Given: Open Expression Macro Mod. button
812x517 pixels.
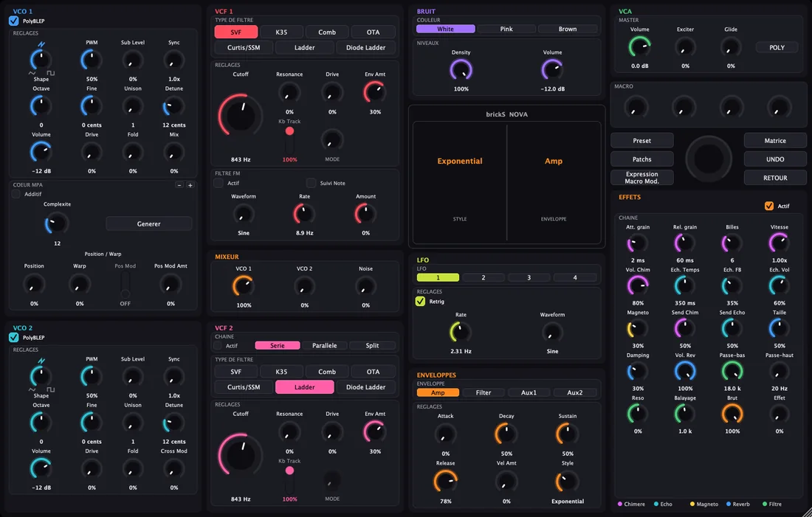Looking at the screenshot, I should [641, 178].
